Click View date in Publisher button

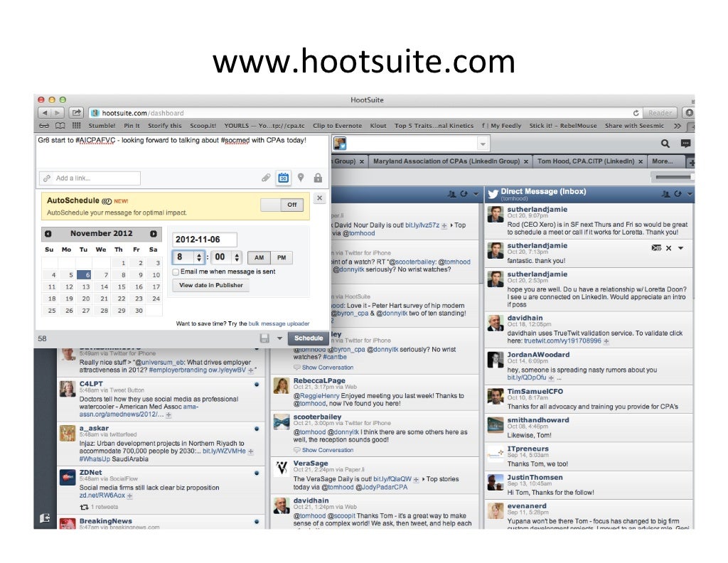coord(210,286)
